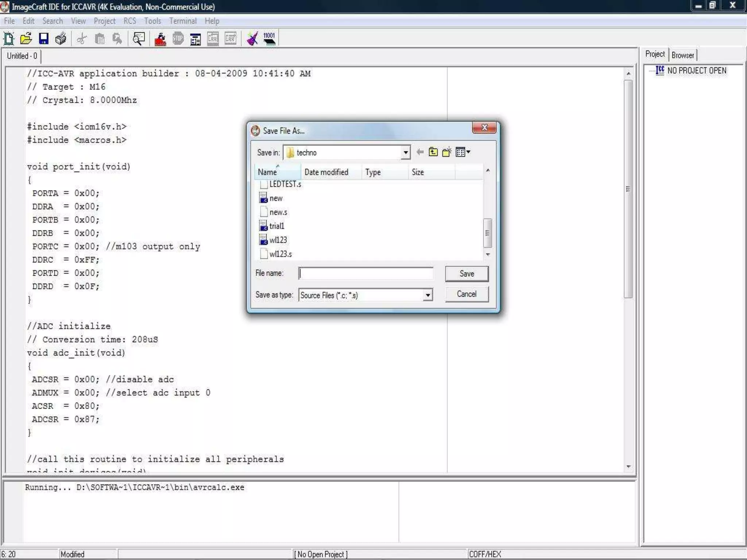Open the View menu
The height and width of the screenshot is (560, 747).
[78, 21]
